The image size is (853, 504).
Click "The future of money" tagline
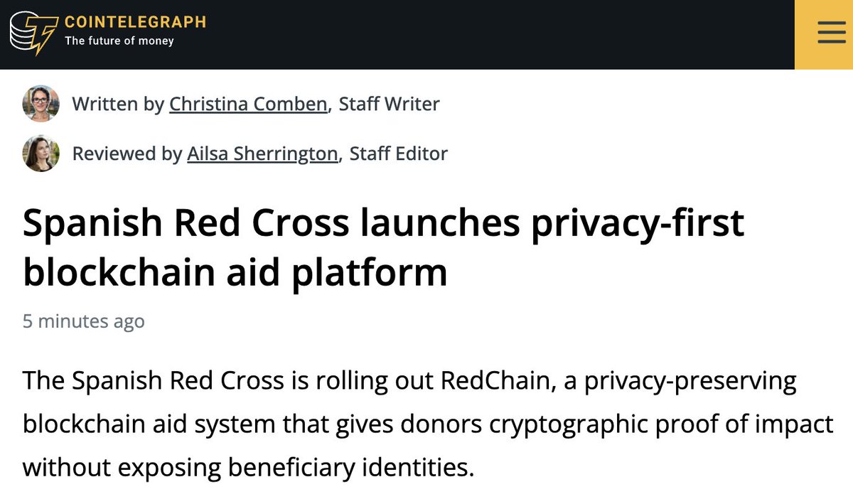click(119, 41)
